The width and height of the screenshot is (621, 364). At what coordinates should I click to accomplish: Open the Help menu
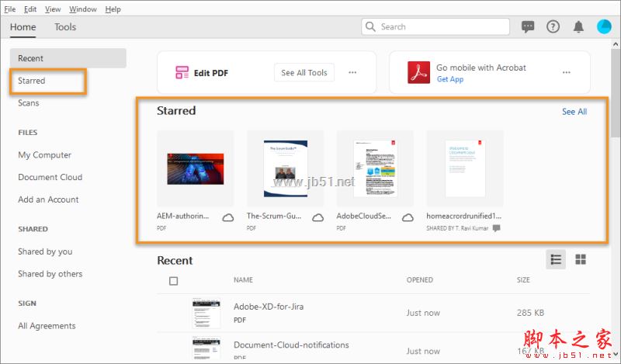pyautogui.click(x=113, y=9)
